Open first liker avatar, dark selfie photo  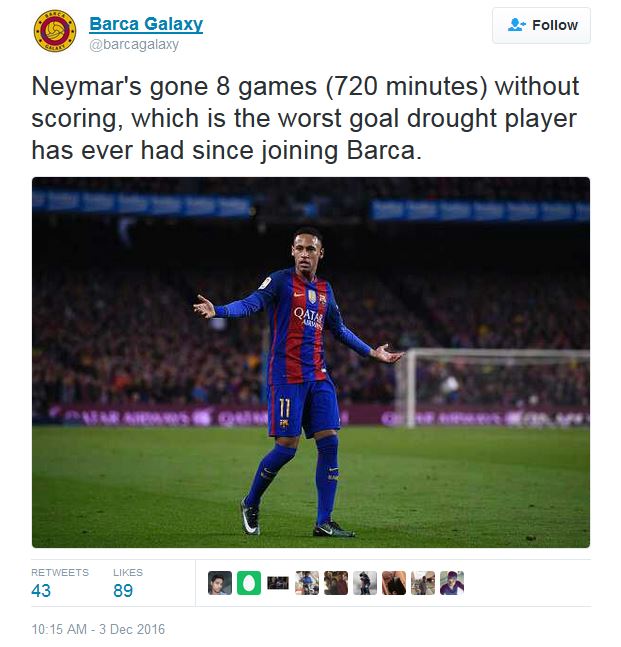[220, 583]
